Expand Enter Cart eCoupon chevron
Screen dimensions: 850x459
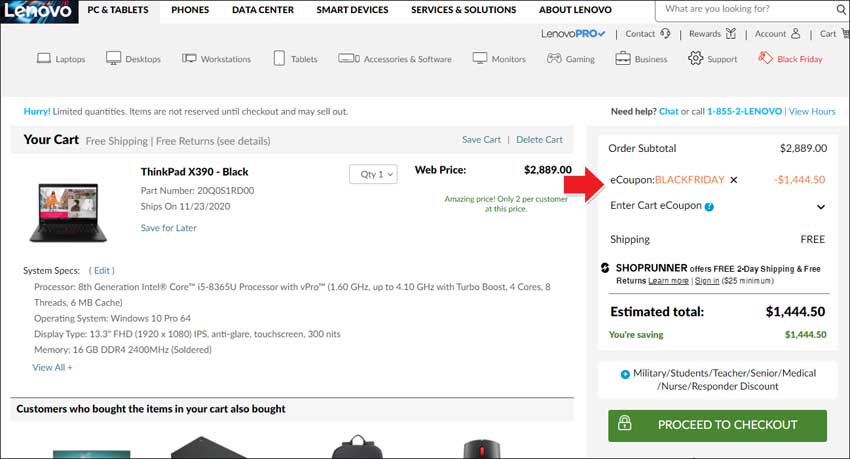click(821, 206)
